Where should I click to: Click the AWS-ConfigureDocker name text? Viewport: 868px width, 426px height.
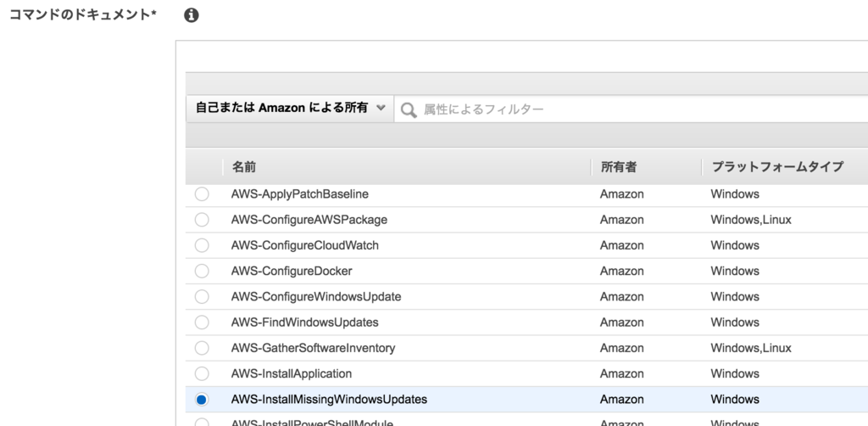[x=292, y=271]
